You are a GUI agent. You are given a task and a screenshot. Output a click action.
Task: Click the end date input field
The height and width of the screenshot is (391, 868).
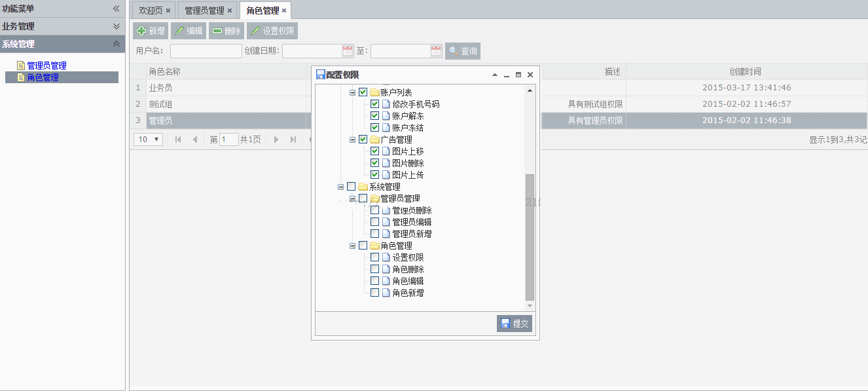(x=401, y=51)
